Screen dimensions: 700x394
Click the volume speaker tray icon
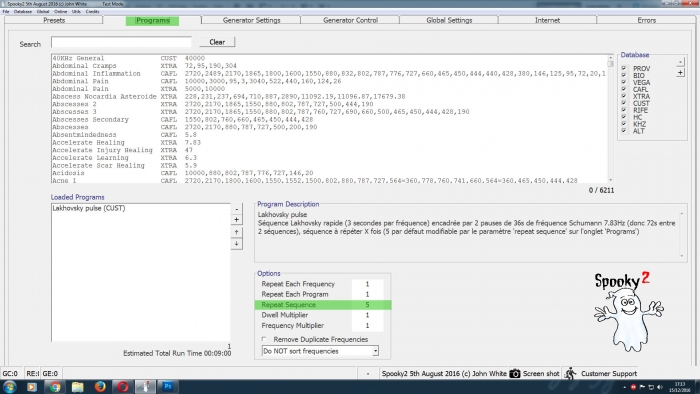[x=660, y=387]
